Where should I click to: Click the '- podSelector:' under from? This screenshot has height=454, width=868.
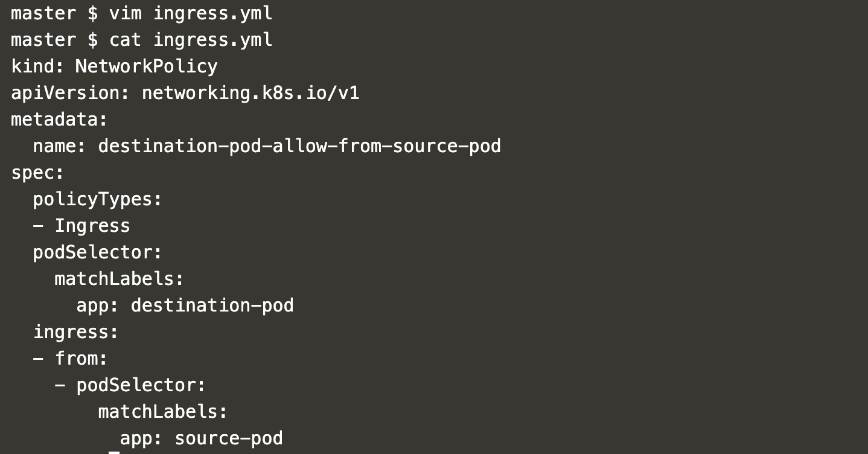pos(130,385)
